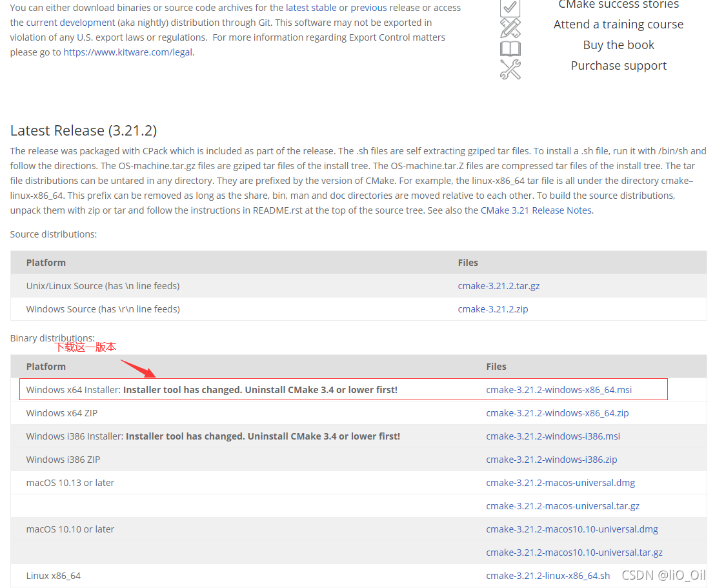Follow the latest stable link

(x=311, y=8)
